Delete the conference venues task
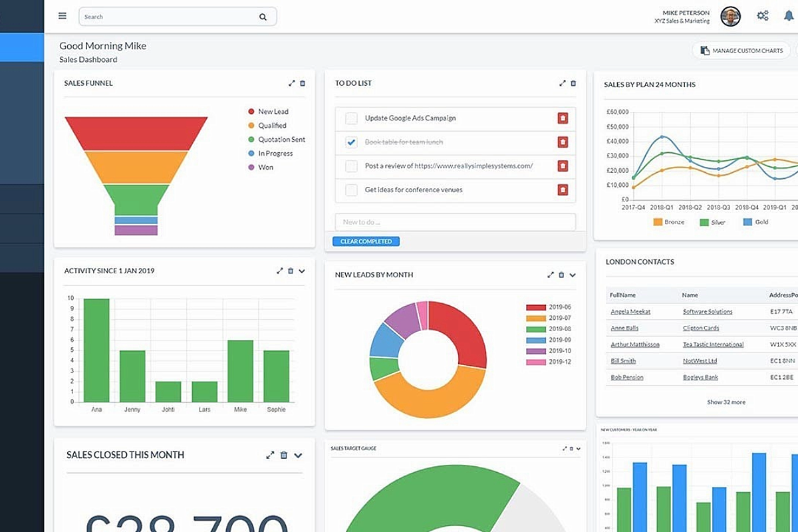The image size is (798, 532). (563, 190)
